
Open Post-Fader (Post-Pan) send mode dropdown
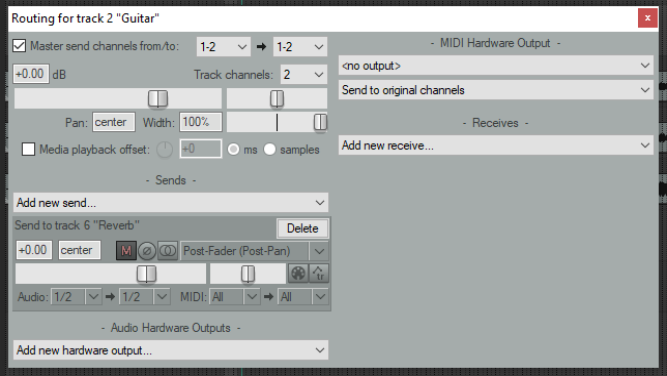[254, 251]
